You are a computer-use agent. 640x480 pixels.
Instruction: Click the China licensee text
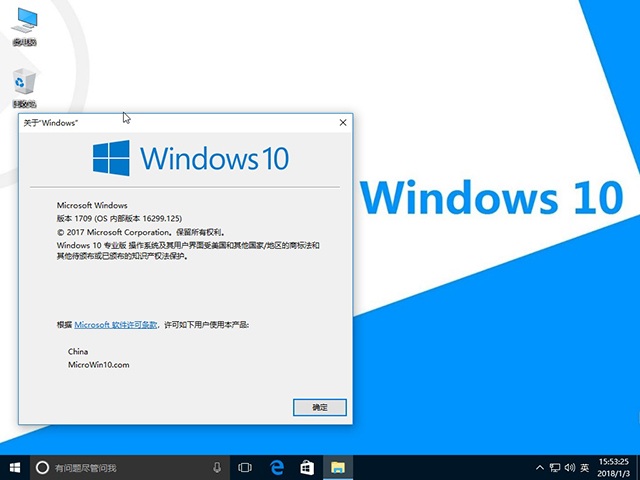pos(78,351)
